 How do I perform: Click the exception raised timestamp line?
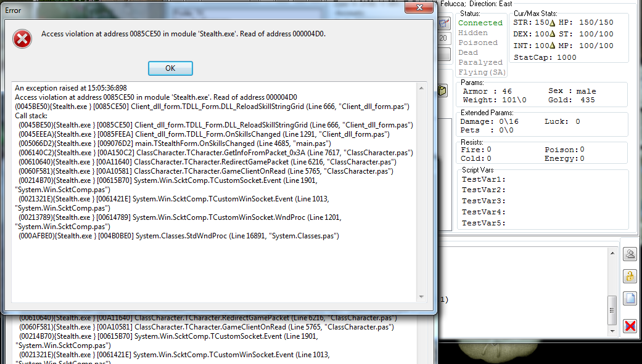coord(71,88)
